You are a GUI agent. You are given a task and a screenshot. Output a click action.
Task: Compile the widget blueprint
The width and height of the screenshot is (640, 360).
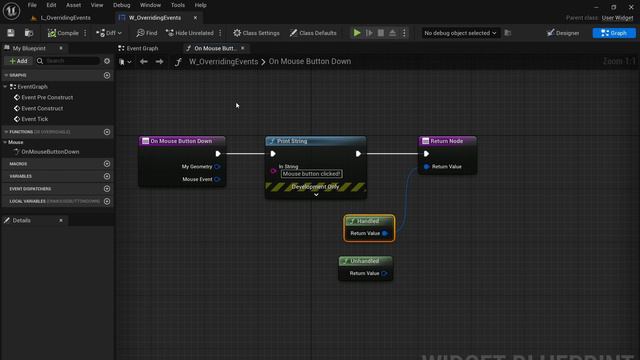click(x=63, y=33)
